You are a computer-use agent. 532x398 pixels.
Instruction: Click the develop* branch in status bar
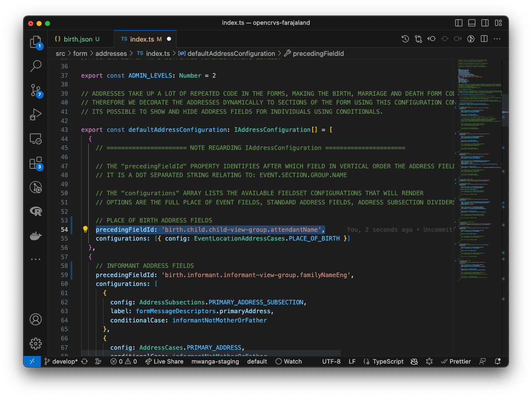tap(61, 361)
